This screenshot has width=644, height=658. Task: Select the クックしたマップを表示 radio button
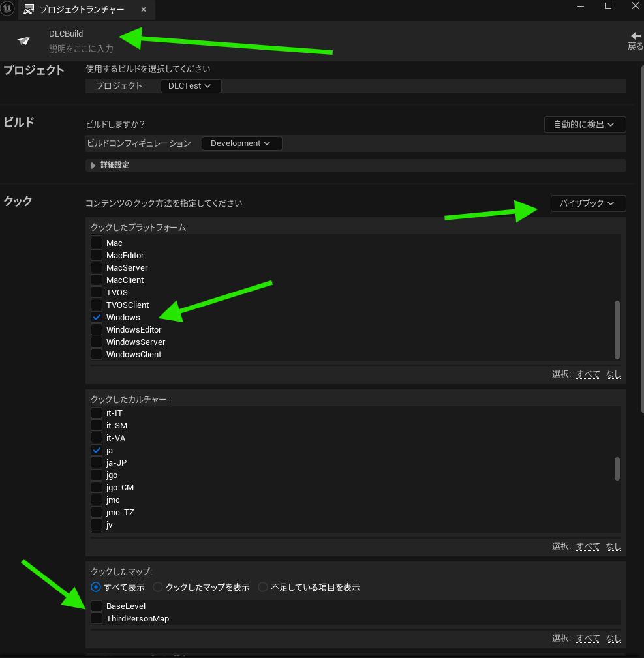158,587
